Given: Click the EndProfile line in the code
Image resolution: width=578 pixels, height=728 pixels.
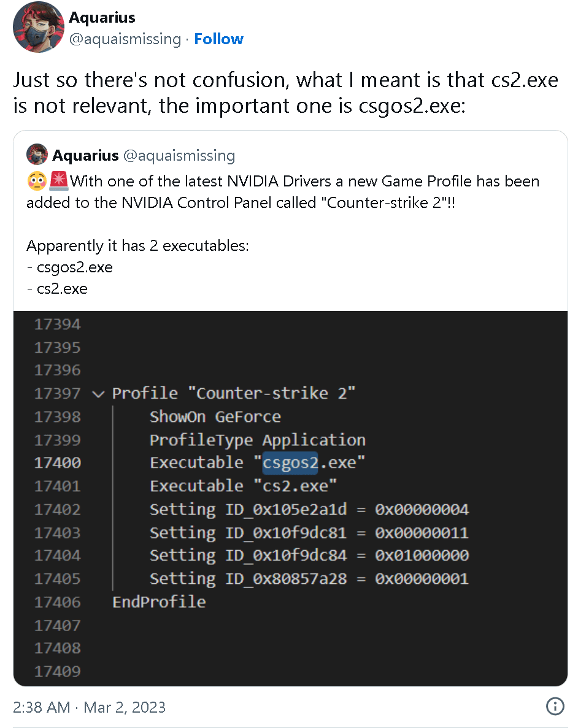Looking at the screenshot, I should 159,602.
